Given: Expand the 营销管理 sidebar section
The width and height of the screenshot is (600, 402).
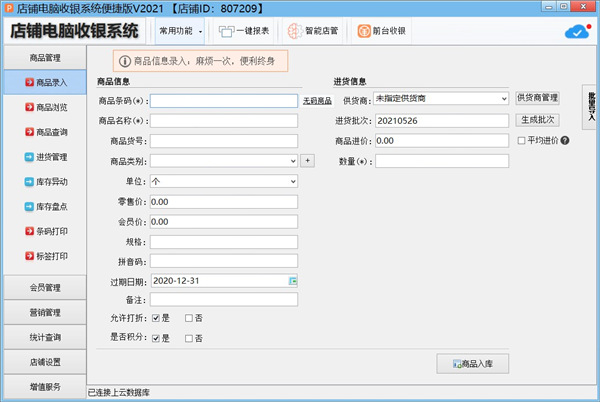Looking at the screenshot, I should pos(45,312).
